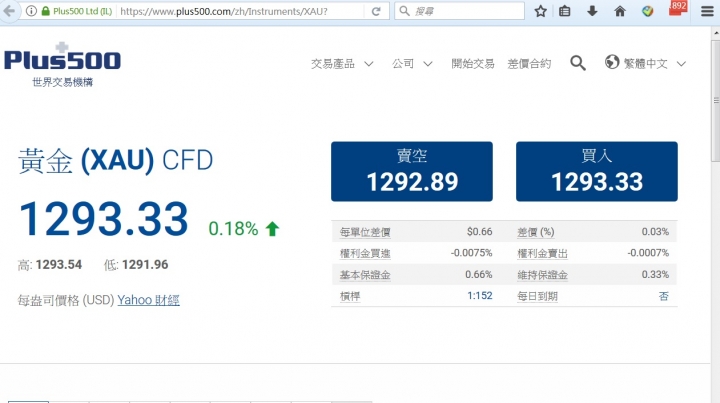Image resolution: width=720 pixels, height=403 pixels.
Task: Open the 繁體中文 language selector
Action: click(x=646, y=63)
